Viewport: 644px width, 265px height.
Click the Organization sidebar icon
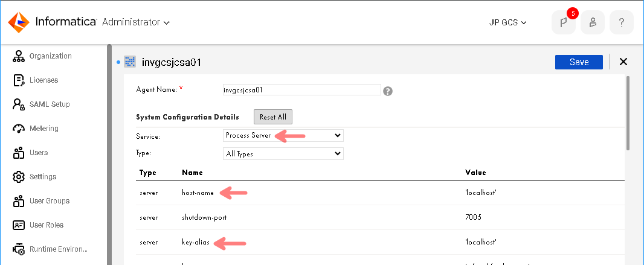[19, 56]
